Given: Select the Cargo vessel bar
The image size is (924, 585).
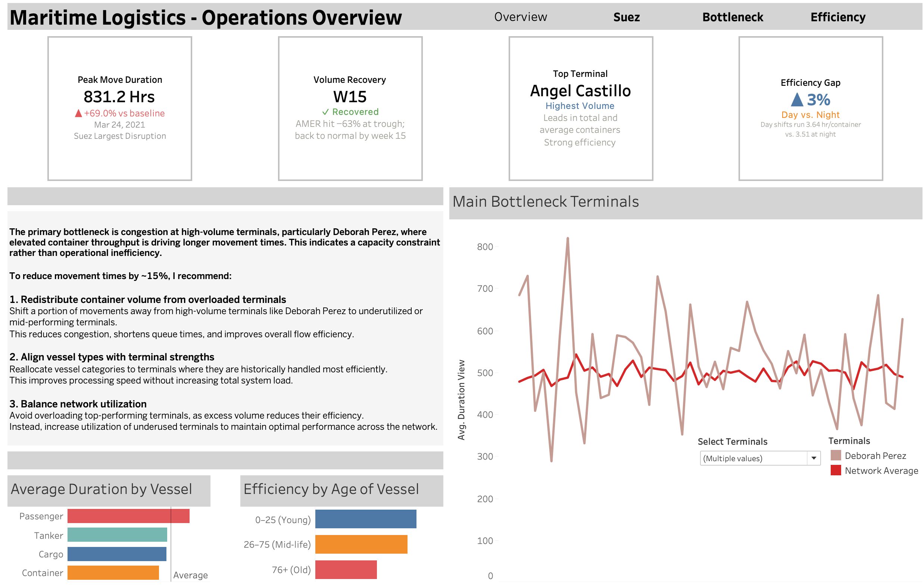Looking at the screenshot, I should (x=117, y=554).
